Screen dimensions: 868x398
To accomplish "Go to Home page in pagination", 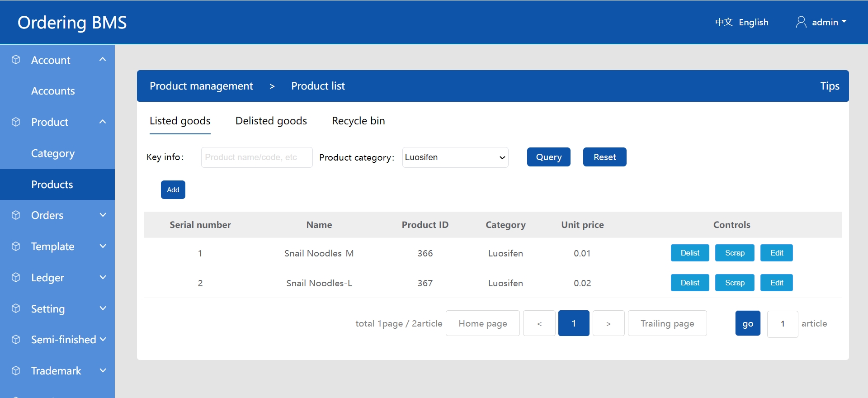I will 483,323.
